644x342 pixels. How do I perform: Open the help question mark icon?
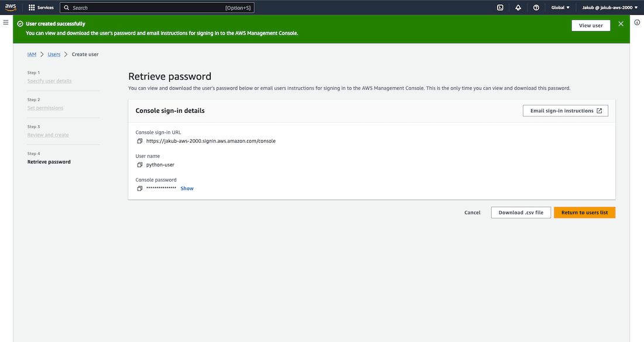(536, 8)
